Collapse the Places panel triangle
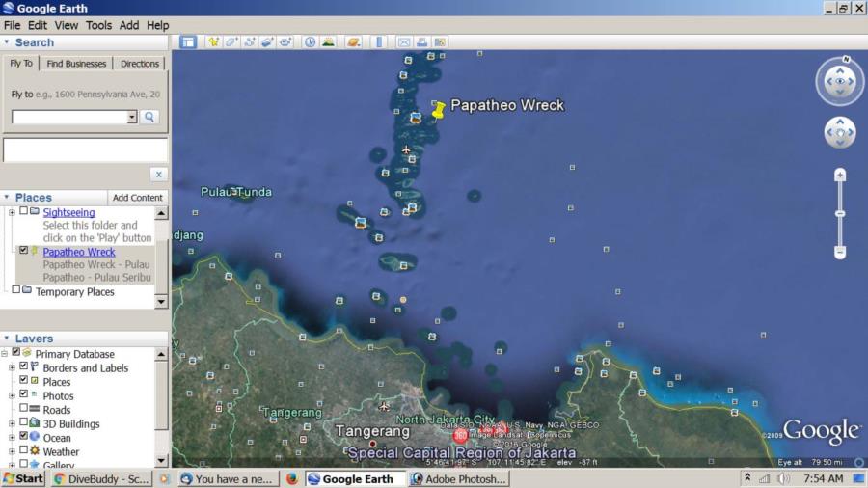This screenshot has width=868, height=488. (x=7, y=197)
